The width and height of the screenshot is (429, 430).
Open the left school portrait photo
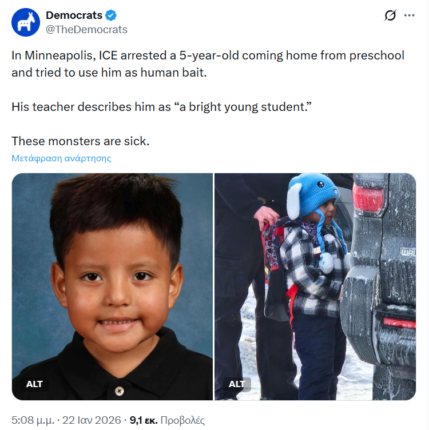point(112,286)
